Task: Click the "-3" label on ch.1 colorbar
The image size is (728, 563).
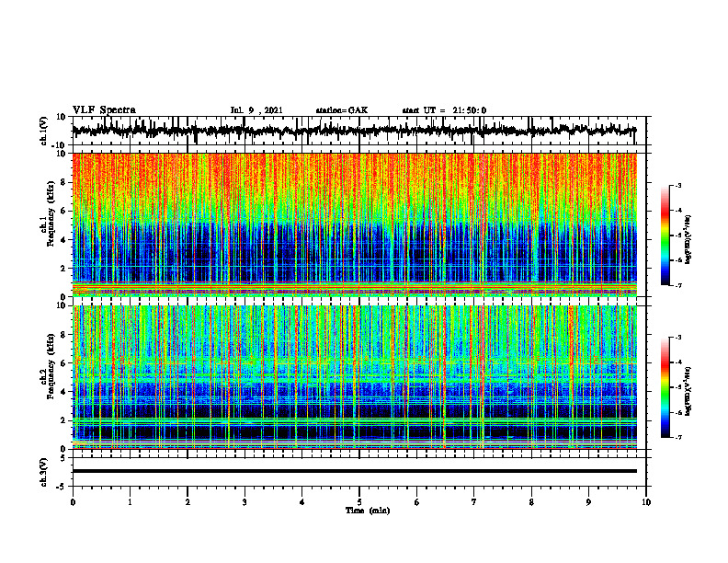Action: 678,185
